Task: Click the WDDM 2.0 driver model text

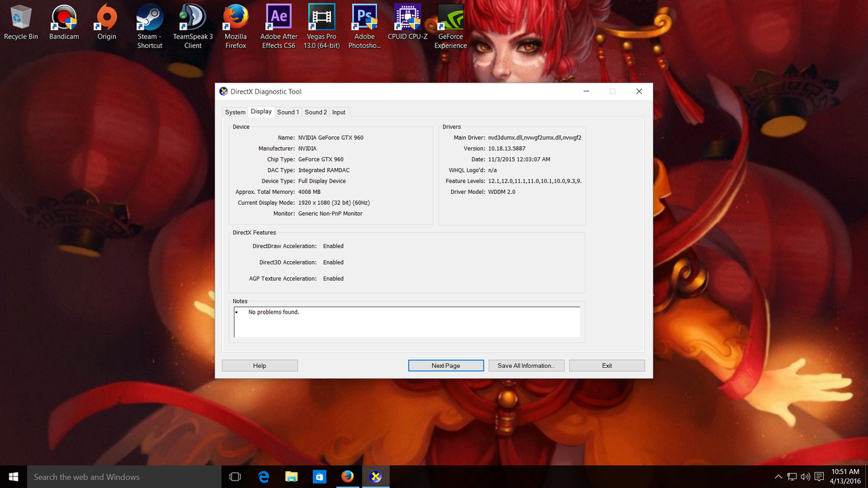Action: [x=502, y=192]
